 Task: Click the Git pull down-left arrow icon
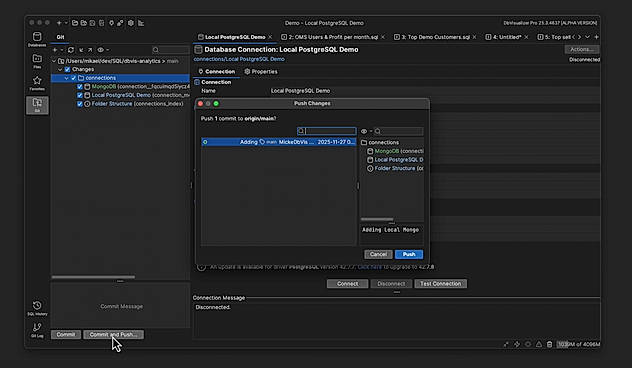coord(81,50)
